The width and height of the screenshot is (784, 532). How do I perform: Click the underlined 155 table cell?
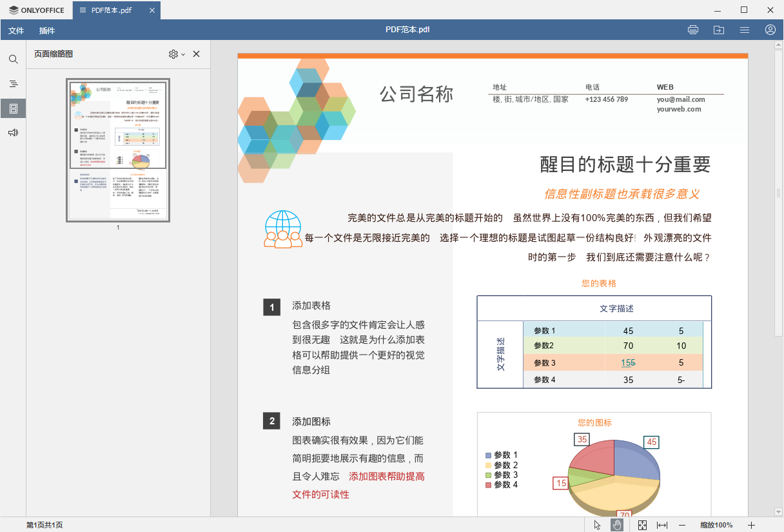coord(629,363)
